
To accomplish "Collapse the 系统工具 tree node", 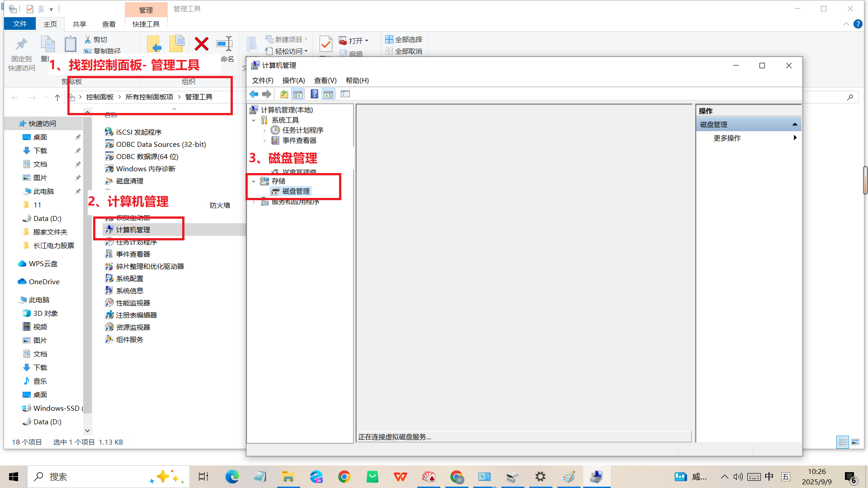I will point(254,120).
